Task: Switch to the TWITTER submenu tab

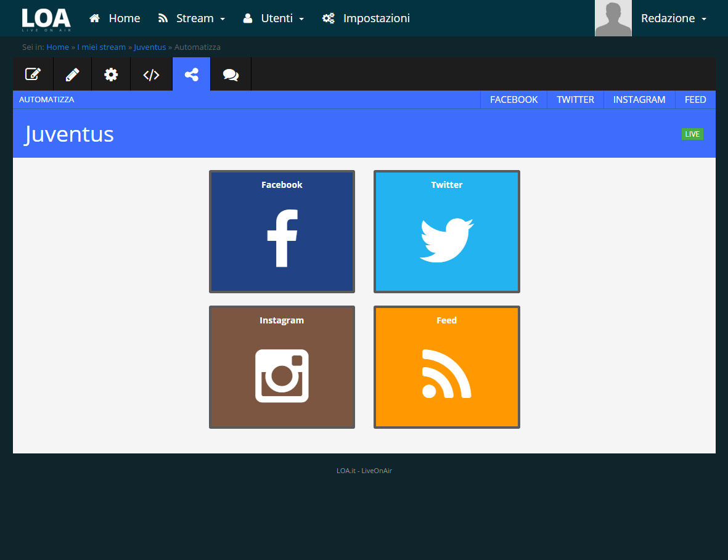Action: coord(575,100)
